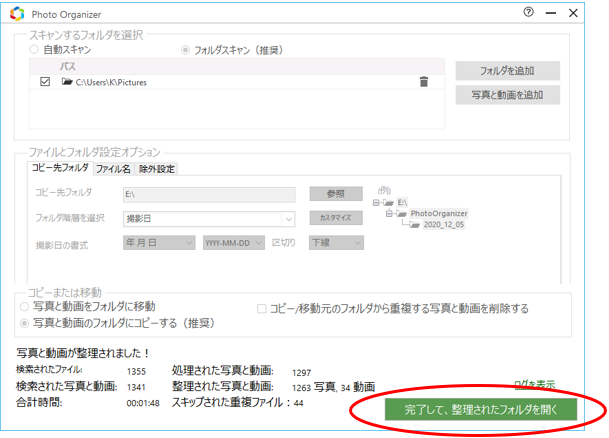
Task: Select the 自動スキャン radio button
Action: pos(34,49)
